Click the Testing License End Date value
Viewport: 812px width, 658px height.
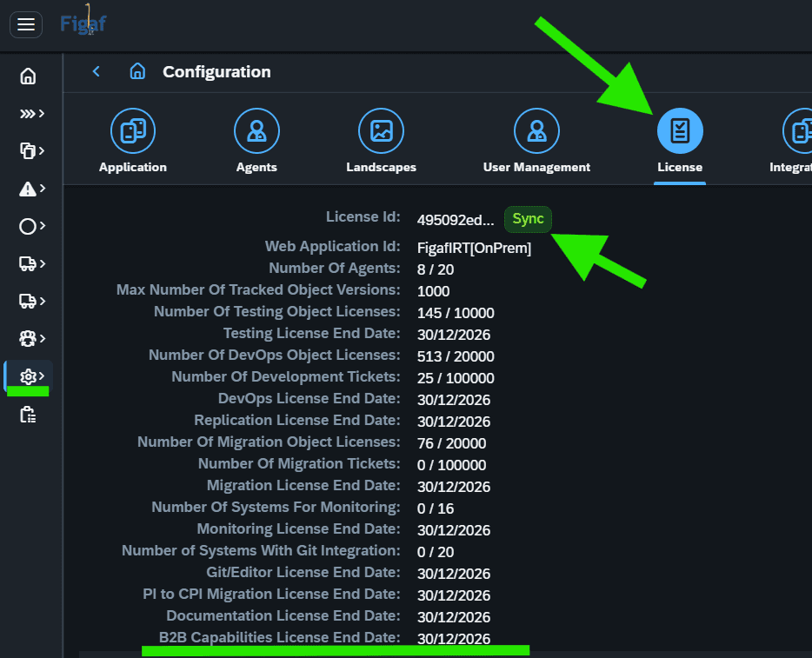coord(453,335)
